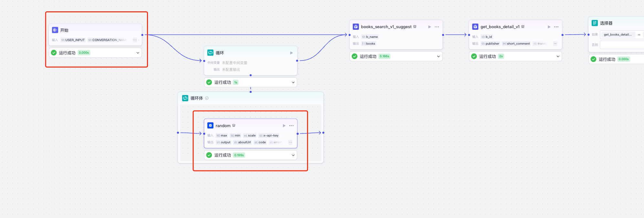Expand the Start node's run result
Image resolution: width=644 pixels, height=218 pixels.
[138, 53]
